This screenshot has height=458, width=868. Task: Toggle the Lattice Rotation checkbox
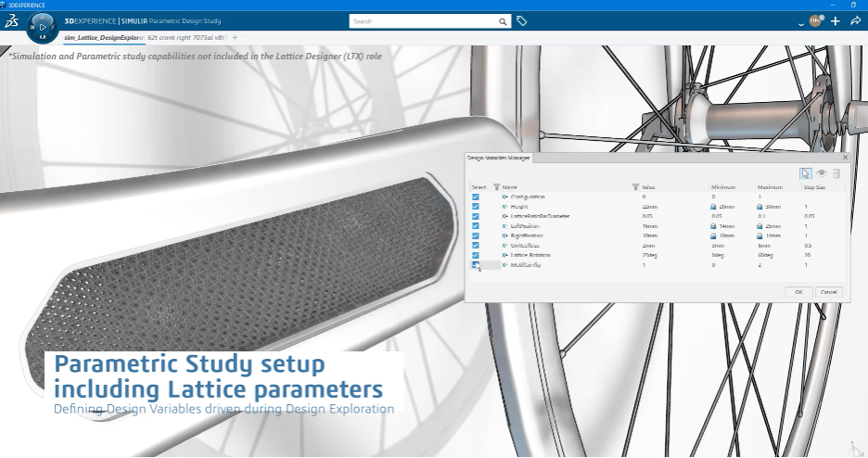tap(476, 254)
